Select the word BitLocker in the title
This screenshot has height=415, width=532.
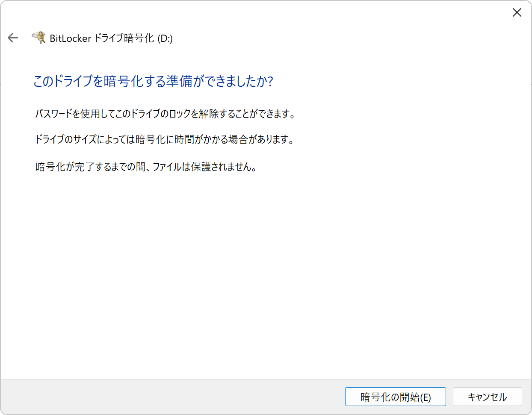point(71,38)
